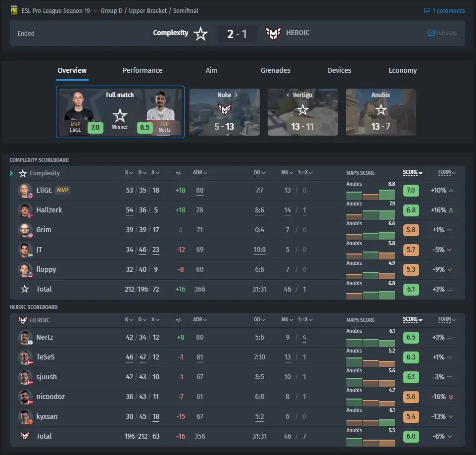Screen dimensions: 476x455
Task: Click the HEROIC icon in scoreboard header
Action: point(23,320)
